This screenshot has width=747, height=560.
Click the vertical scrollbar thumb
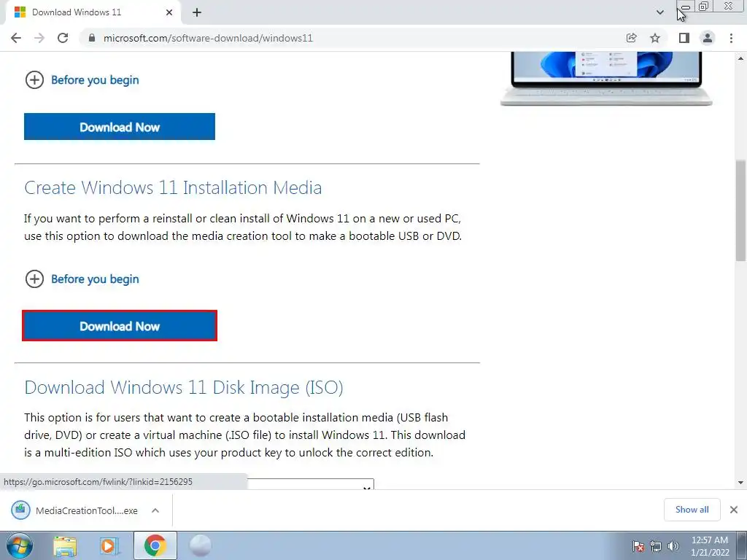click(x=741, y=211)
